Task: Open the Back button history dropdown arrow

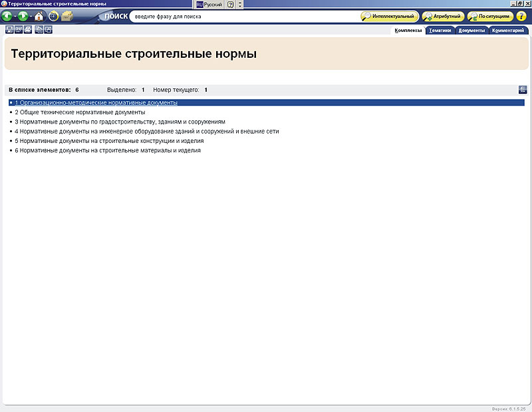Action: (x=15, y=16)
